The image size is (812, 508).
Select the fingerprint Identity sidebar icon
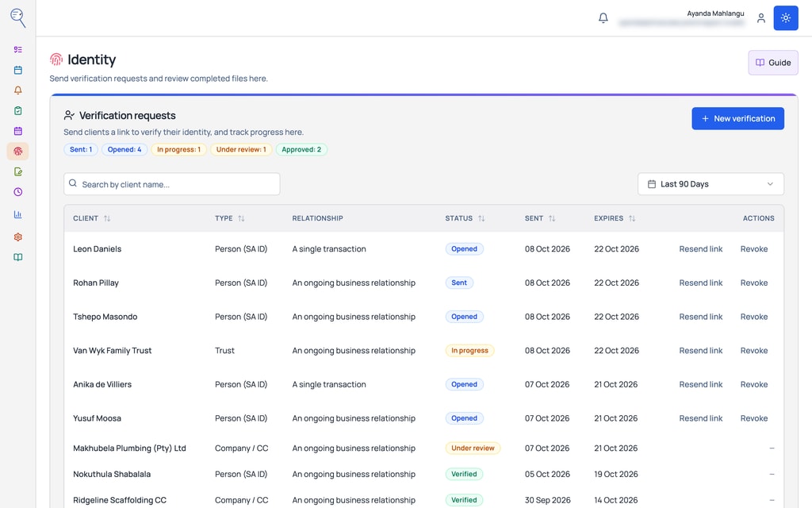[17, 152]
